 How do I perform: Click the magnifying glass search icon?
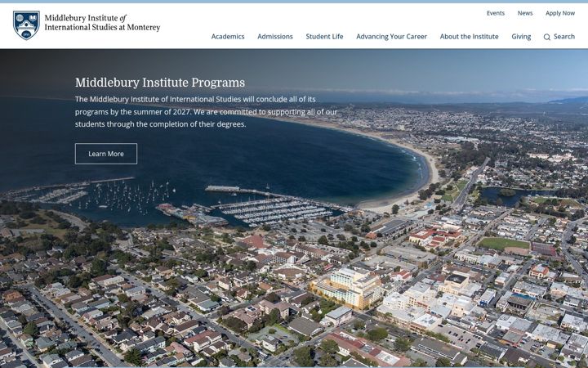tap(546, 37)
